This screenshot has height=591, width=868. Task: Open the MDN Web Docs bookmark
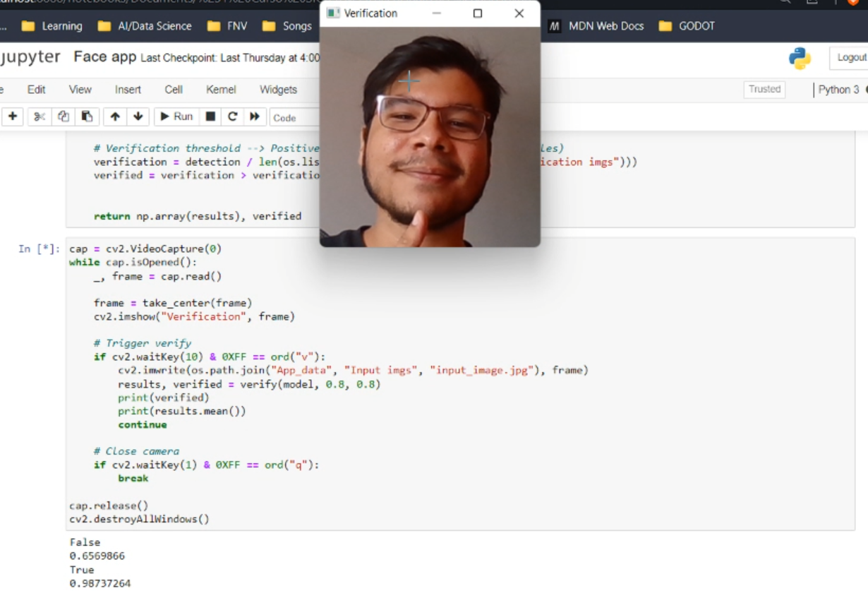pos(596,26)
